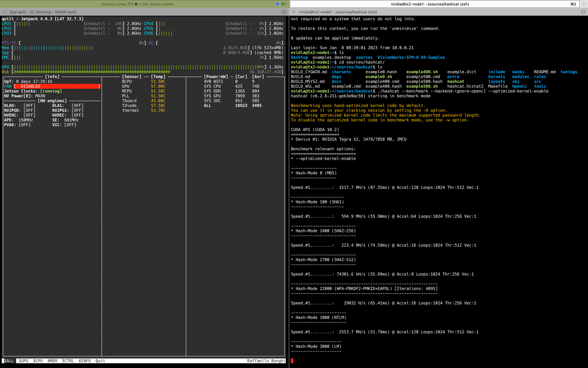Viewport: 588px width, 368px height.
Task: Click the Hash-Mode 22000 WPA heading
Action: pos(364,289)
